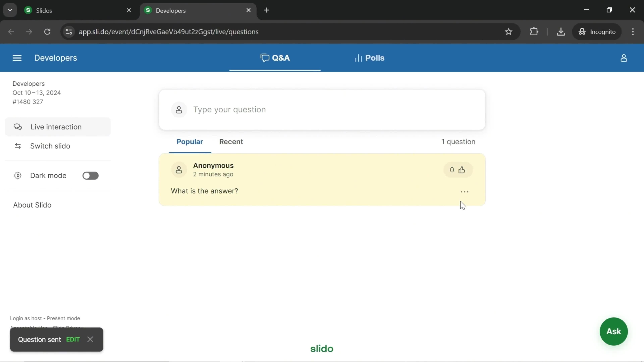Image resolution: width=644 pixels, height=362 pixels.
Task: Click the hamburger menu icon
Action: click(17, 58)
